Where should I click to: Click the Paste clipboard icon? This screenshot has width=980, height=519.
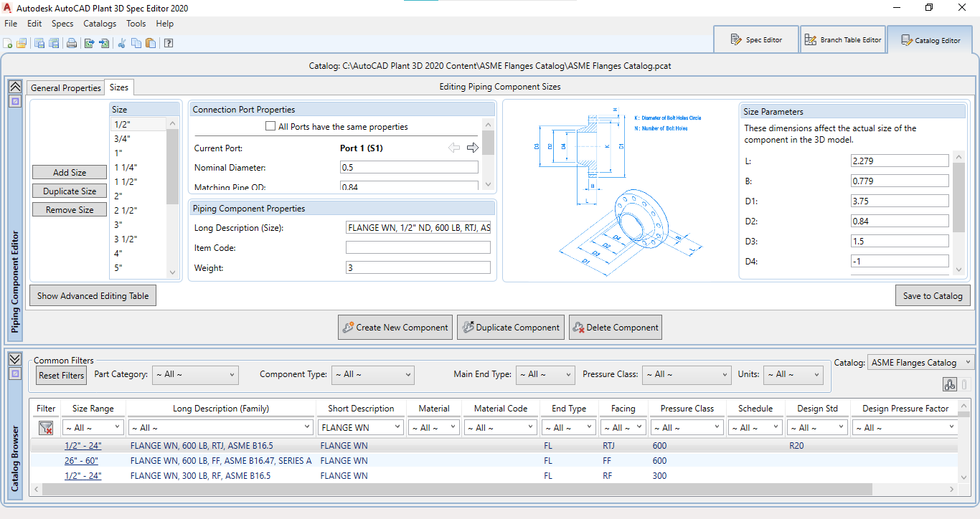coord(150,43)
